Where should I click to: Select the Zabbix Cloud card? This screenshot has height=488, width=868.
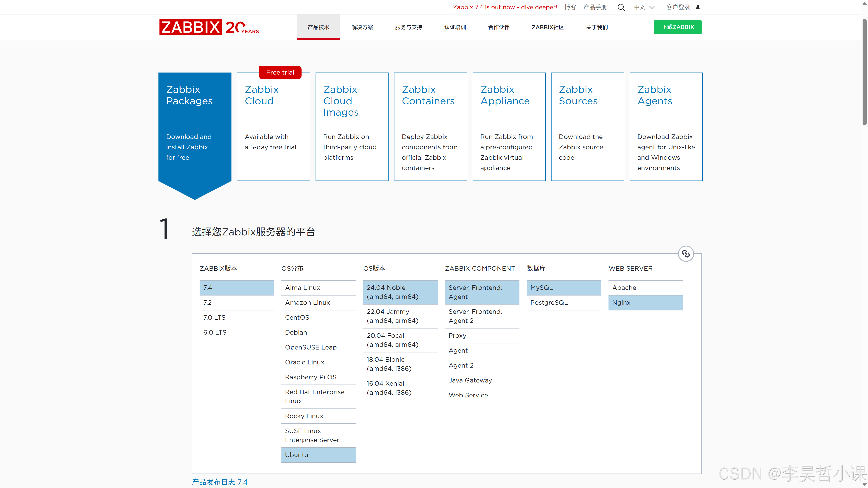pos(273,127)
